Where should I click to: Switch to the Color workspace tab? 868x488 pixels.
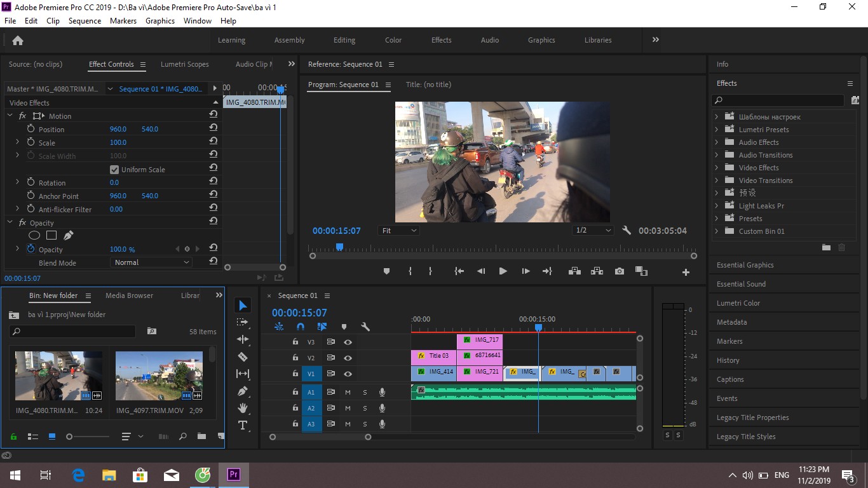(x=393, y=40)
